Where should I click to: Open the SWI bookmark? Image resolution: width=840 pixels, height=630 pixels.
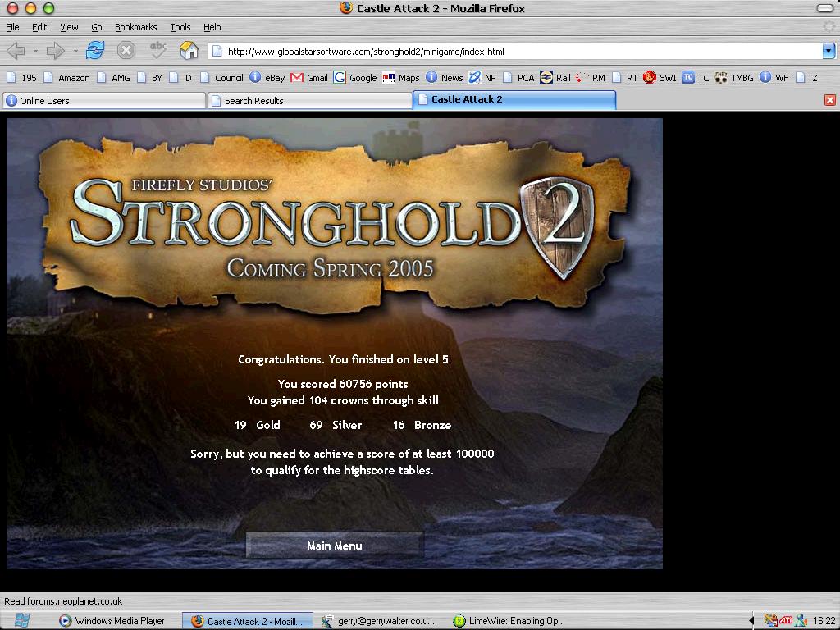point(660,78)
